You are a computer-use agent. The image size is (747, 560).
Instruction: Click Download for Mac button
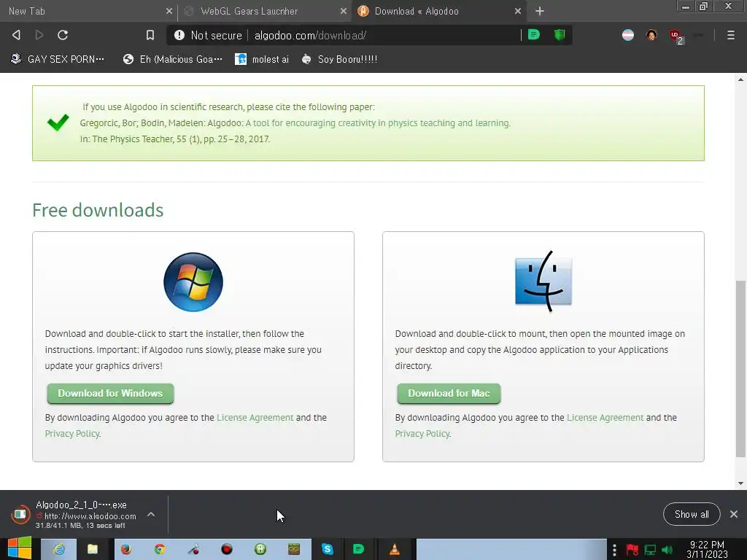pyautogui.click(x=449, y=393)
